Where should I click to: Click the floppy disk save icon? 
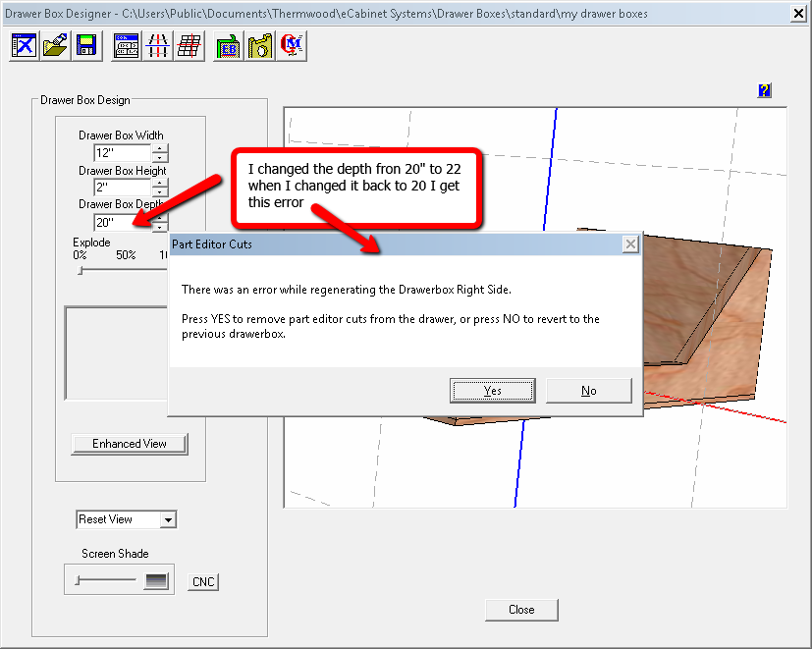(86, 45)
